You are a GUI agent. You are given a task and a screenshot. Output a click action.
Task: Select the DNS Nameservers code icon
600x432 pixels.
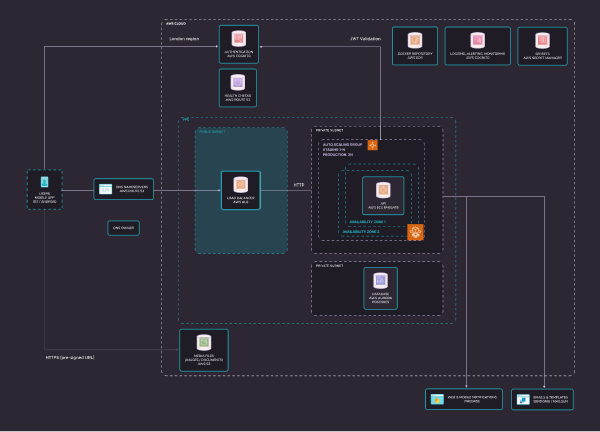[105, 188]
